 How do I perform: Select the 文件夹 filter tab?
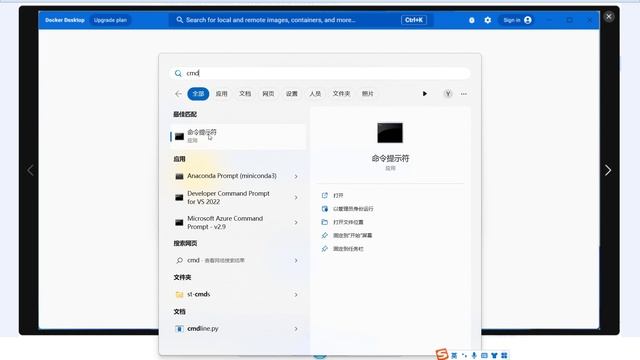pyautogui.click(x=341, y=94)
